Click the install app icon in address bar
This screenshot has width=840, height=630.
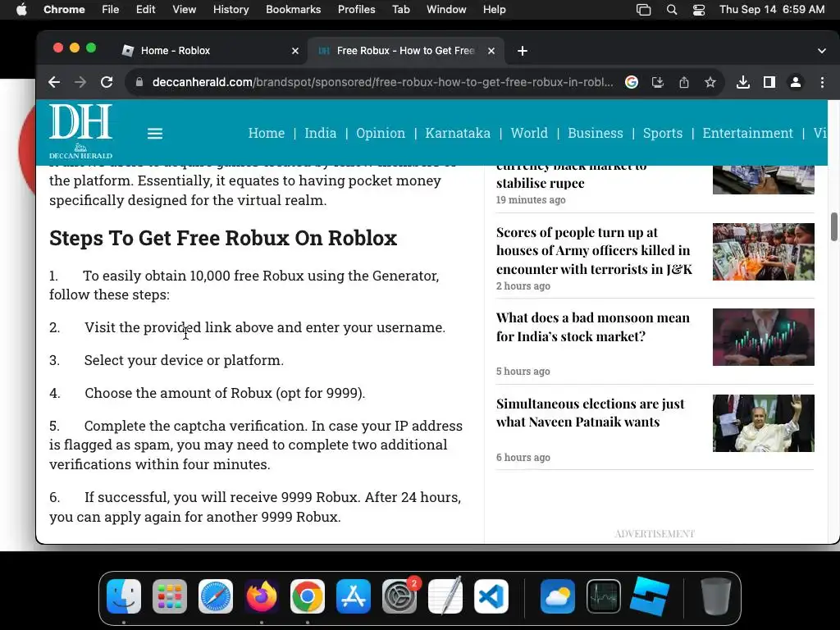(658, 82)
